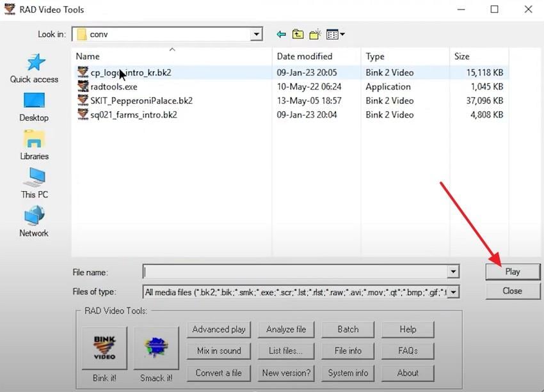
Task: Open This PC in sidebar
Action: click(34, 184)
